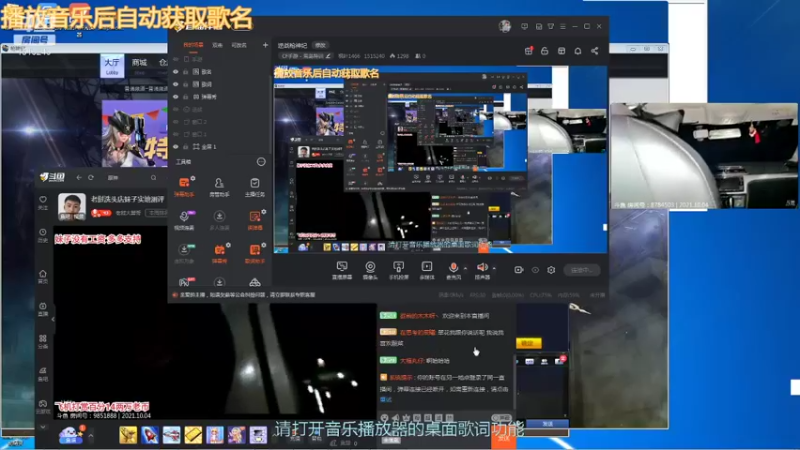800x450 pixels.
Task: Select the 大厅 Lobby tab in the game window
Action: [x=112, y=65]
